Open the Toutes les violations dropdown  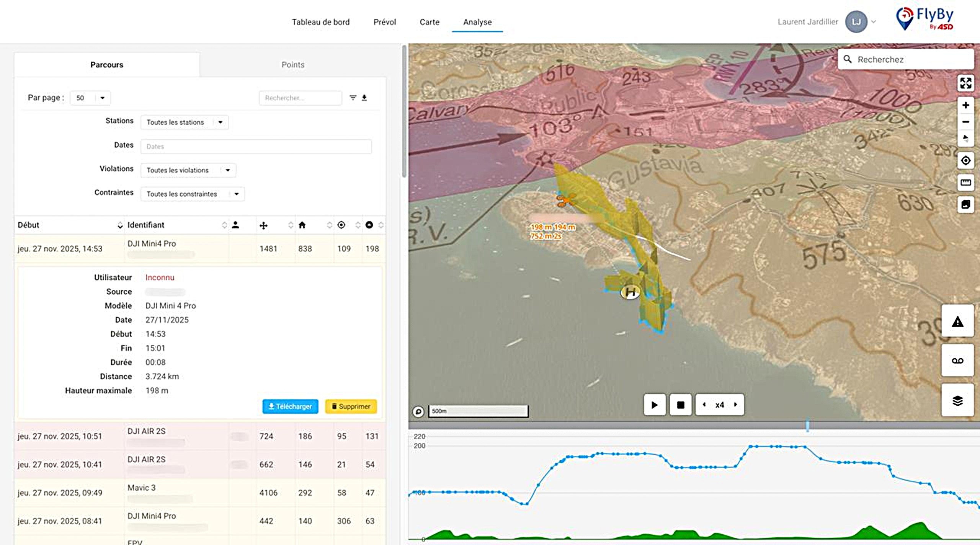(x=188, y=170)
